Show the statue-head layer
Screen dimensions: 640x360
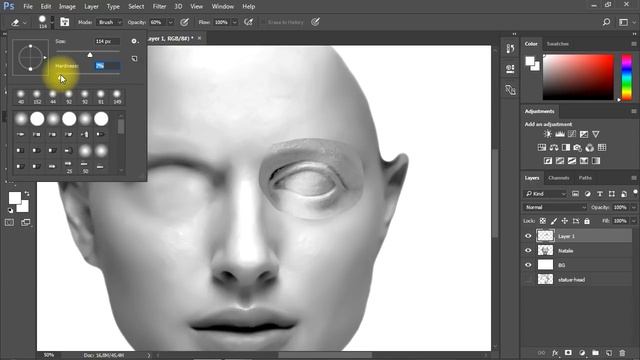tap(528, 280)
